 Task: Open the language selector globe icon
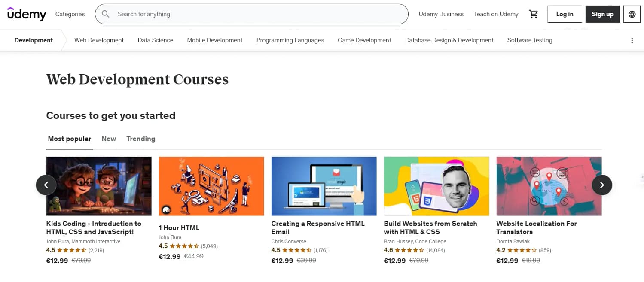click(632, 14)
